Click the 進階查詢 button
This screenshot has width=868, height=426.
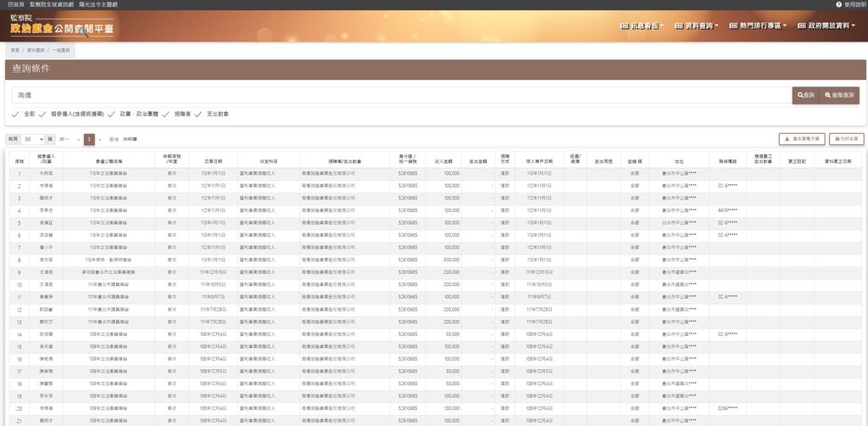tap(839, 95)
